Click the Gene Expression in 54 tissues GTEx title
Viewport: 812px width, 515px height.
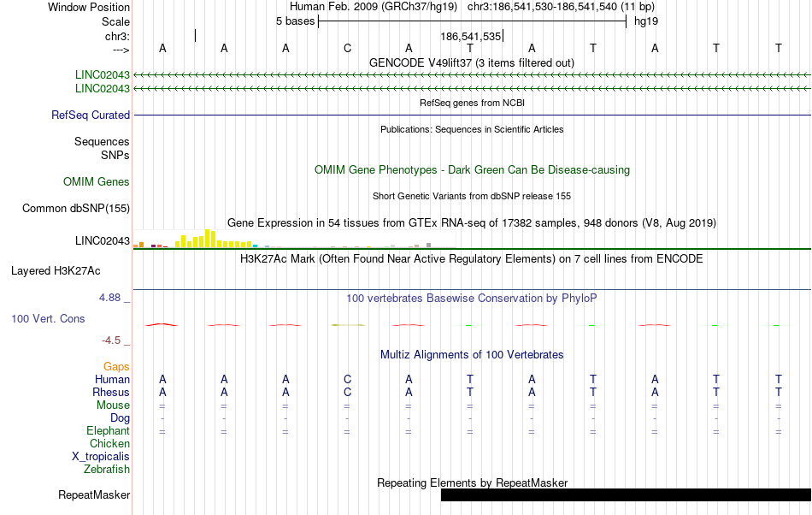tap(472, 222)
